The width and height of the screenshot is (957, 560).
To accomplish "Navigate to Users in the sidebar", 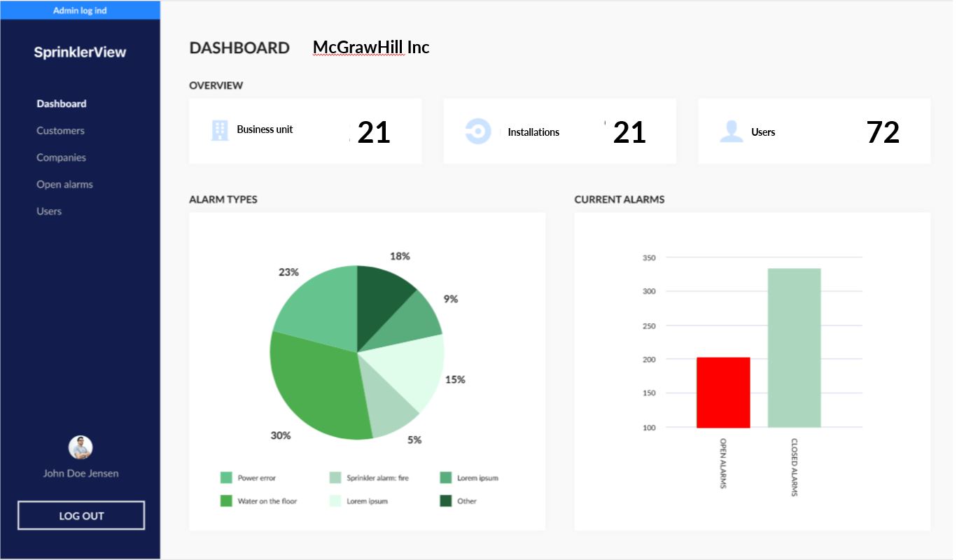I will coord(49,211).
